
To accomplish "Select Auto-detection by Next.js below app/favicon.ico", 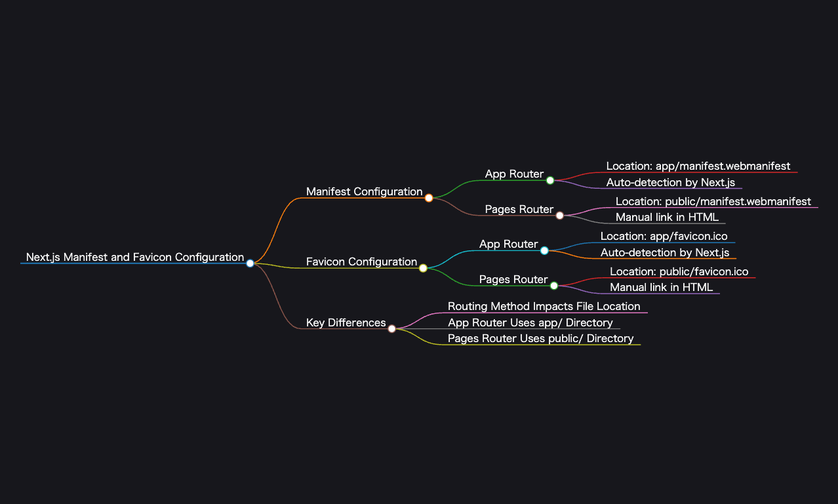I will point(665,252).
